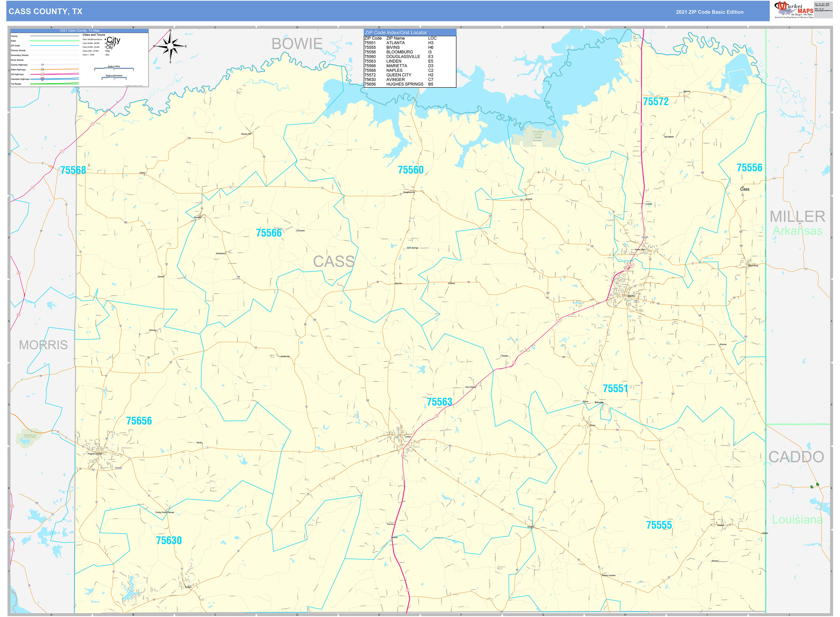Click the Cities and Towns legend heading
Viewport: 840px width, 617px height.
point(94,35)
